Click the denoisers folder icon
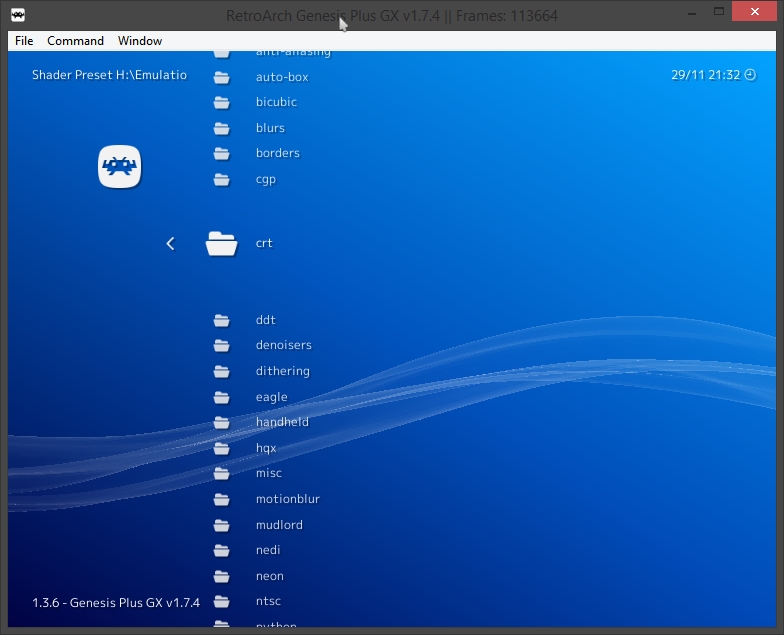 222,346
